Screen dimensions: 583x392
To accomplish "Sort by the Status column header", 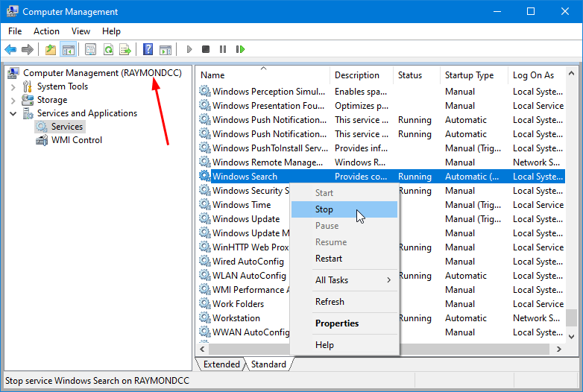I will point(417,75).
